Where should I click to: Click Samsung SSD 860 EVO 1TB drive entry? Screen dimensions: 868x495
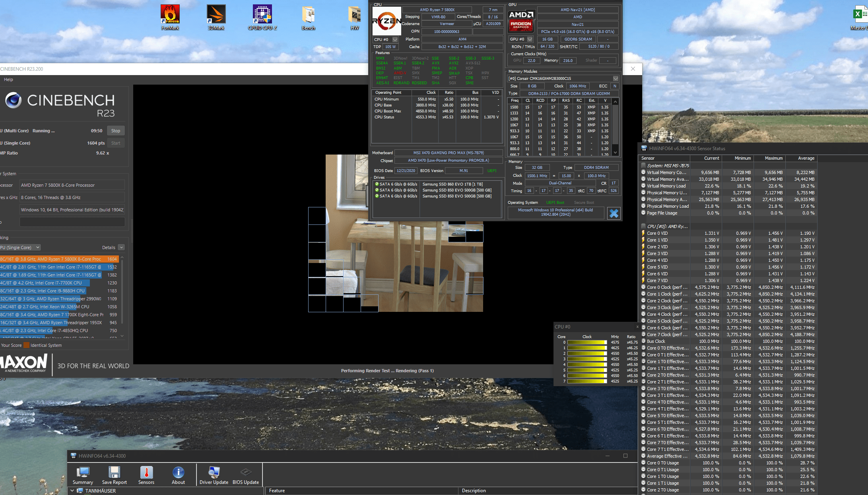[452, 184]
